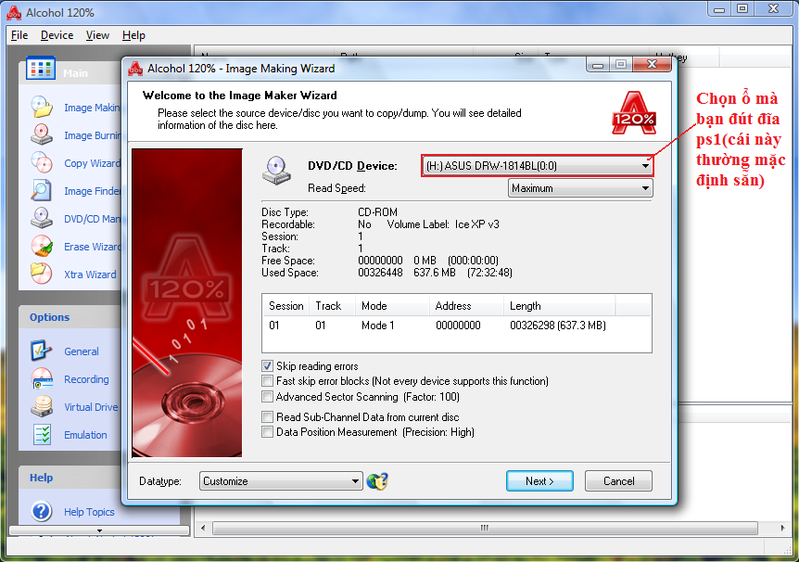Click the DVD/CD Device drive icon in wizard

click(277, 170)
